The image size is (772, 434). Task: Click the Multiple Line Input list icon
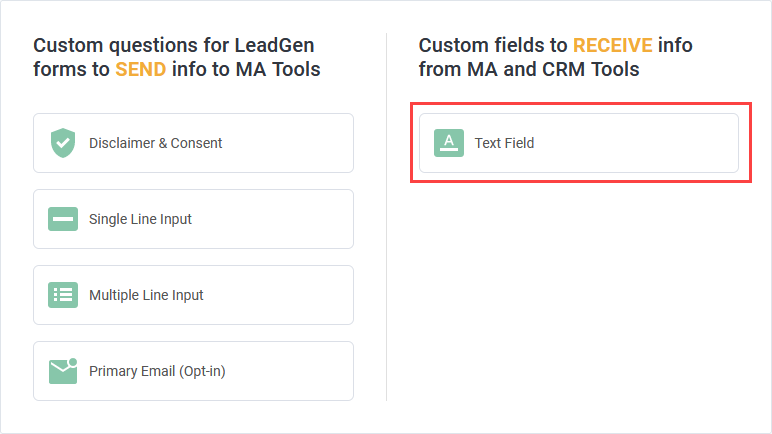point(63,295)
